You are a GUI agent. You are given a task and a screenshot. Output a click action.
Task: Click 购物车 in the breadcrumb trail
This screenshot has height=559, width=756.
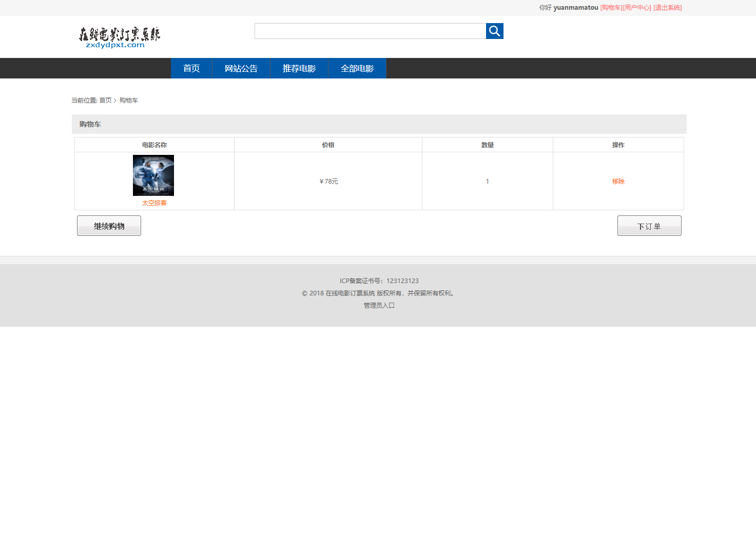pyautogui.click(x=128, y=100)
